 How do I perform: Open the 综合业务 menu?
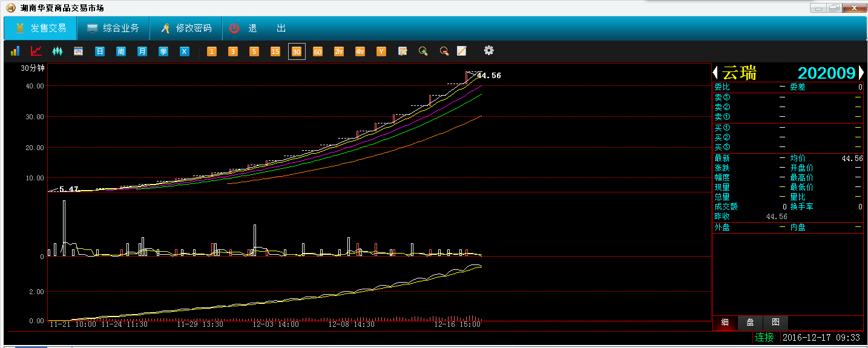[113, 28]
